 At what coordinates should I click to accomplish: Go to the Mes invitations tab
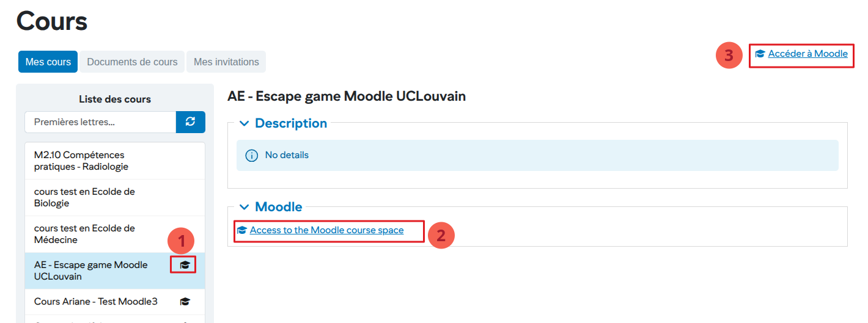(x=226, y=62)
